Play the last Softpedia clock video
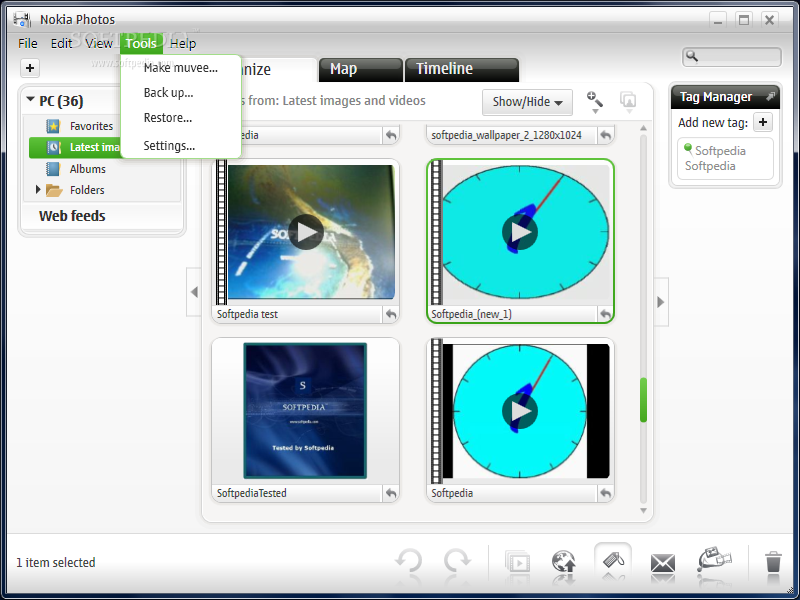This screenshot has width=800, height=600. click(x=520, y=411)
